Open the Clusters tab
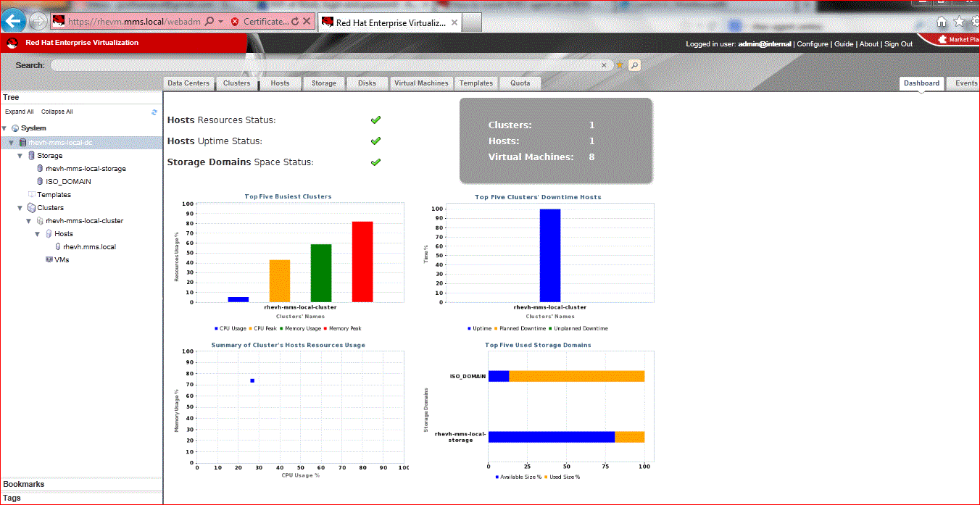This screenshot has height=505, width=980. point(237,83)
